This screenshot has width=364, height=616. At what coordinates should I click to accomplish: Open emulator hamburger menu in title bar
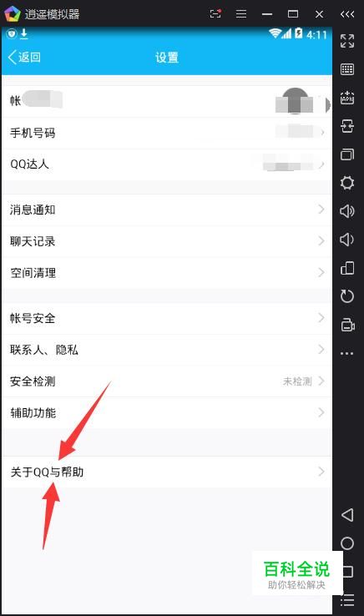tap(241, 14)
